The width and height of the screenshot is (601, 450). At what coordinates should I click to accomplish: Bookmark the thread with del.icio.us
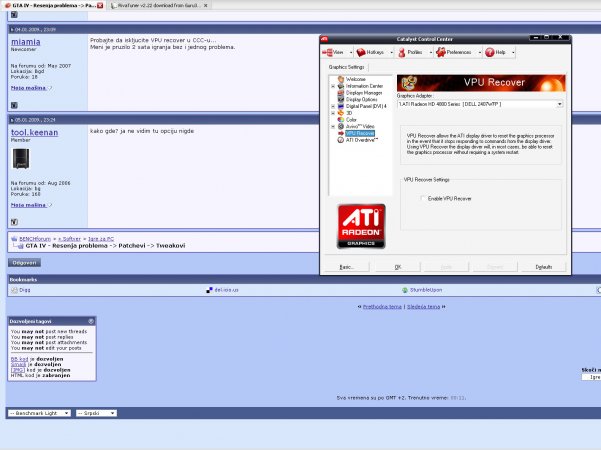(226, 290)
